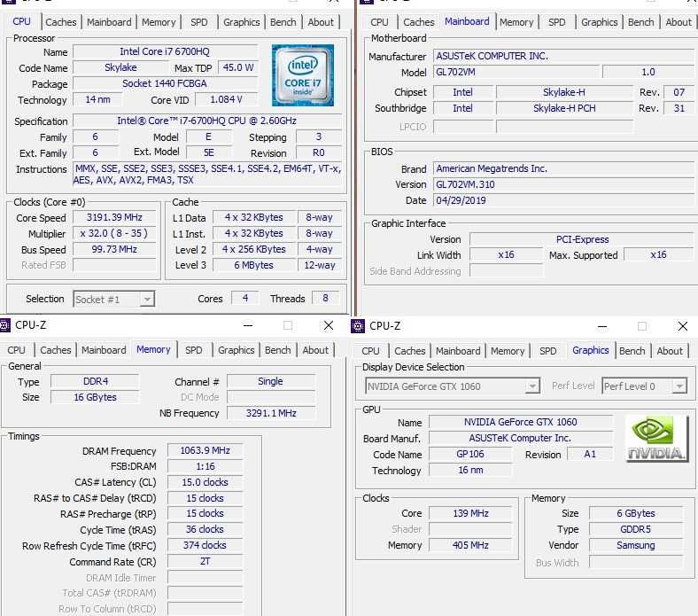Click specification 'Intel Core i7-6700HQ CPU @ 2.60GHz'

coord(206,121)
